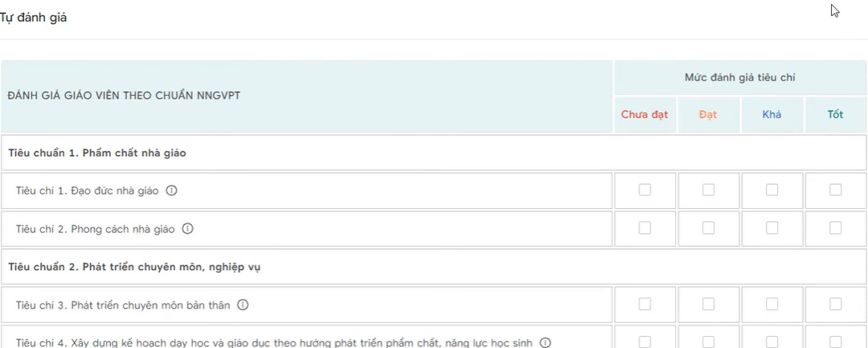868x348 pixels.
Task: Check Chưa đạt for Phong cách nhà giáo
Action: coord(645,228)
